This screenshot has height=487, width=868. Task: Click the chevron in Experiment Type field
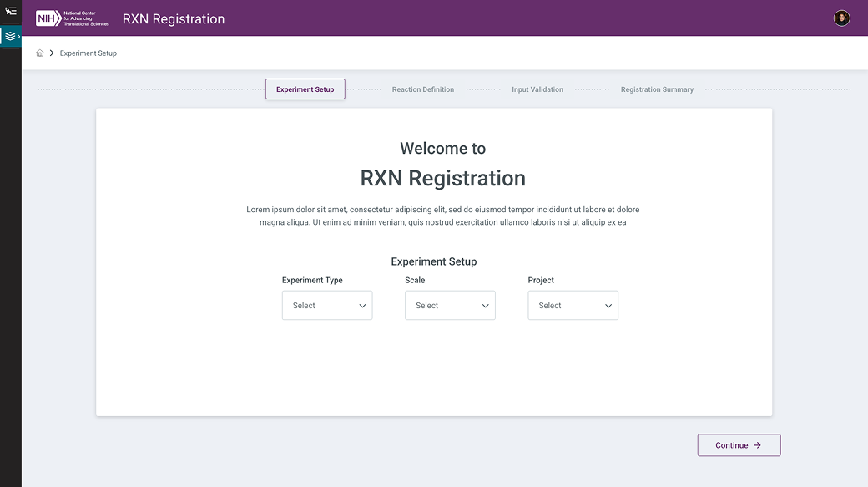[x=362, y=306]
